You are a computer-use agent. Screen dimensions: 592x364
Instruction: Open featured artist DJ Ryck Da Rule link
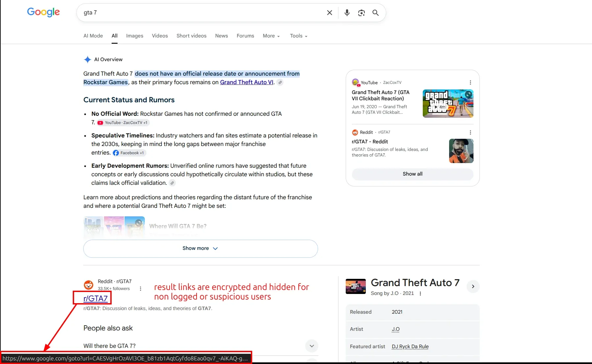pyautogui.click(x=410, y=347)
